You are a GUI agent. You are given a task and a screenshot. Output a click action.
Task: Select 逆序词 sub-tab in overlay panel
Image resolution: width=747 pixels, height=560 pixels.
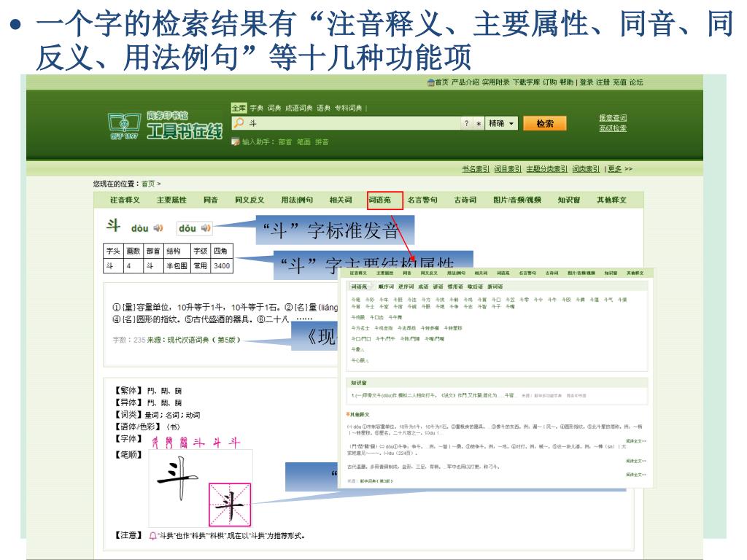pyautogui.click(x=406, y=287)
